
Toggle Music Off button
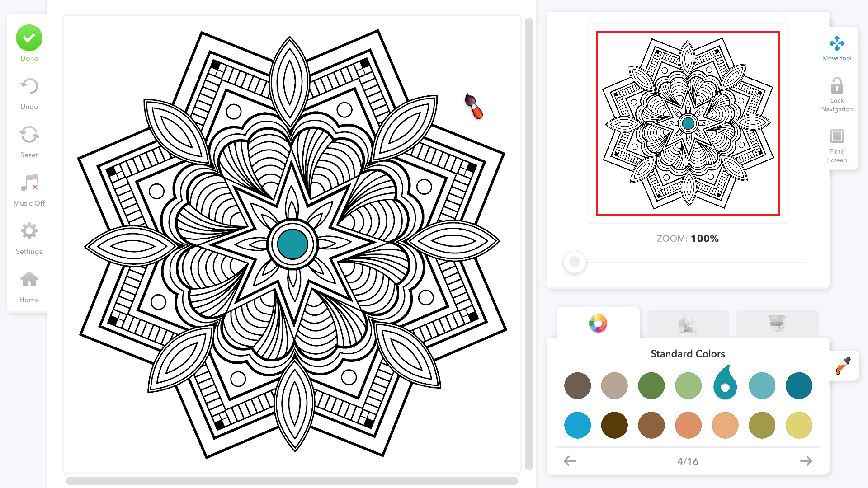tap(29, 183)
